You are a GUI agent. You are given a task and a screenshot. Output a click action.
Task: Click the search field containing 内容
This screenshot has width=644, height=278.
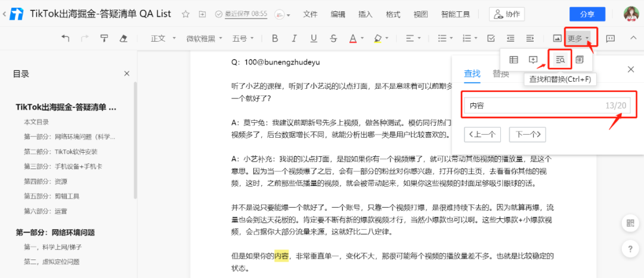[x=547, y=106]
